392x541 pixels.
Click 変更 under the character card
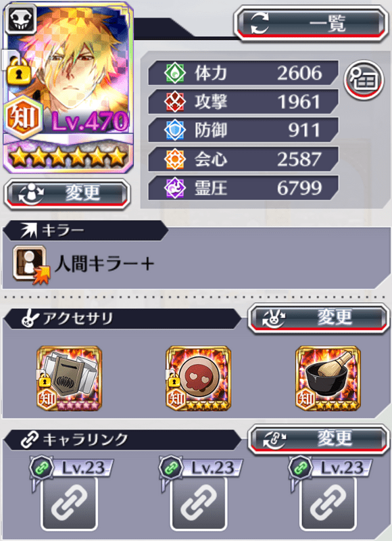click(x=67, y=194)
